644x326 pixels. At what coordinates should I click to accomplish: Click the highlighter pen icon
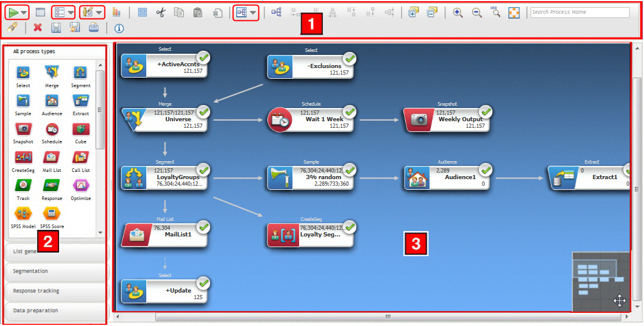(13, 28)
